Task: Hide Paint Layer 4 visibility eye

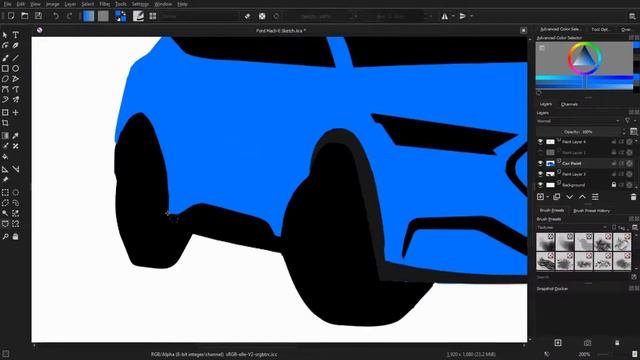Action: 540,142
